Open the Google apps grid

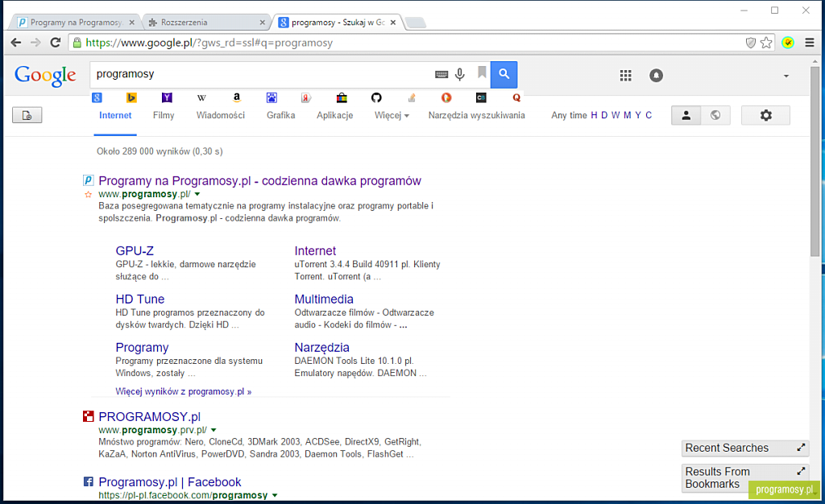[x=625, y=76]
